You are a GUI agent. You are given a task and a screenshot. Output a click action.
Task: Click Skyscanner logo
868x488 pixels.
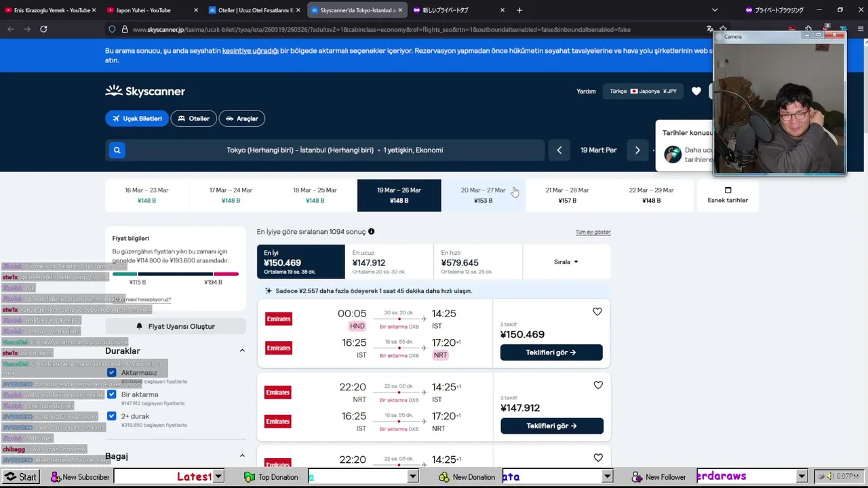tap(145, 91)
